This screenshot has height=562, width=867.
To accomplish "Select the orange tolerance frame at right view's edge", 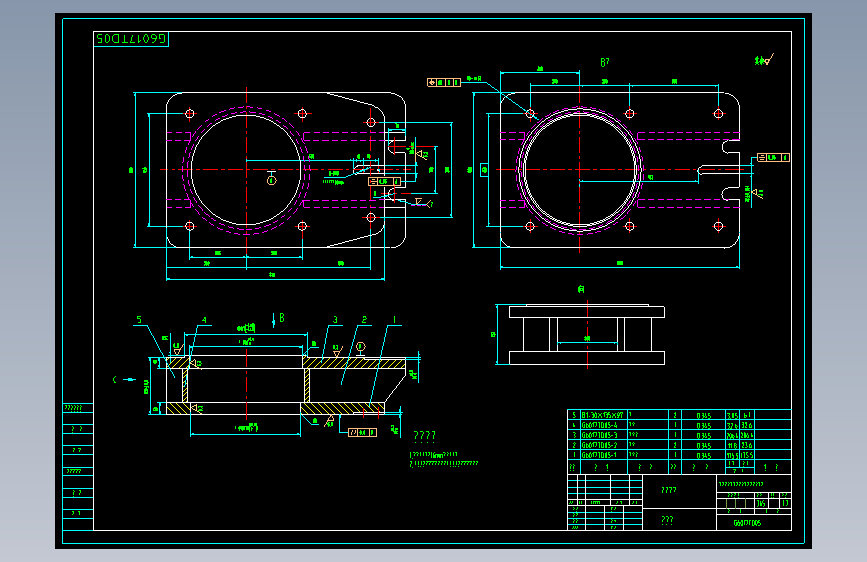I will 773,158.
